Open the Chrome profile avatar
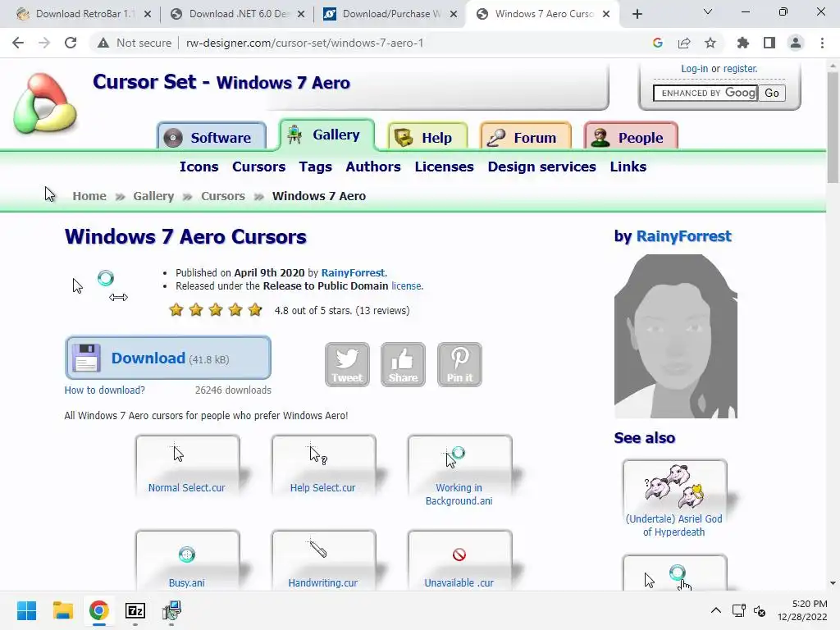840x630 pixels. [796, 43]
